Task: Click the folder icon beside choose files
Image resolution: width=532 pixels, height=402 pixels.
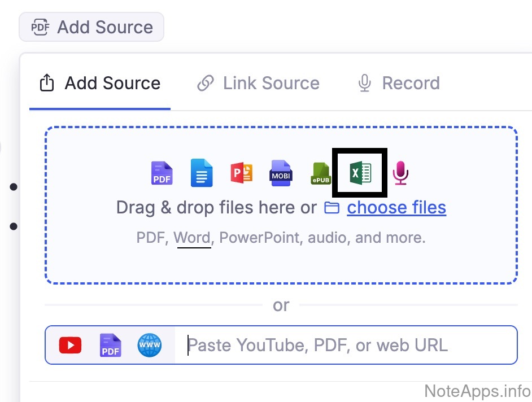Action: [x=332, y=208]
